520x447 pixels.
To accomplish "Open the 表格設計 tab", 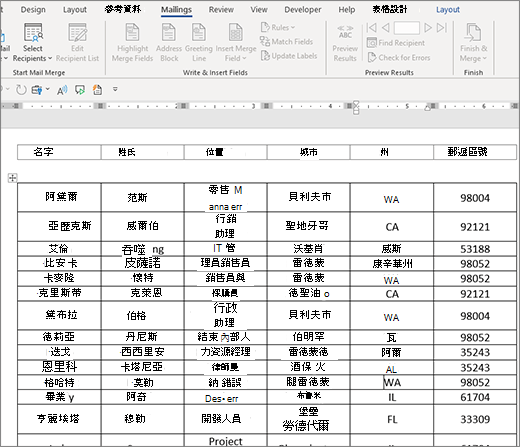I will click(390, 9).
